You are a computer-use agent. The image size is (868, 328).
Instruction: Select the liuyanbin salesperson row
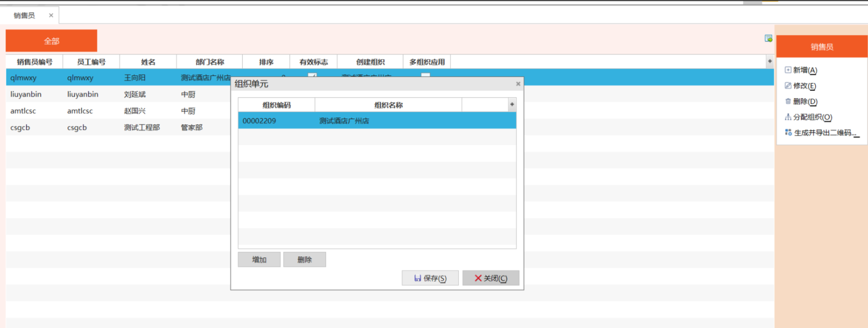117,95
